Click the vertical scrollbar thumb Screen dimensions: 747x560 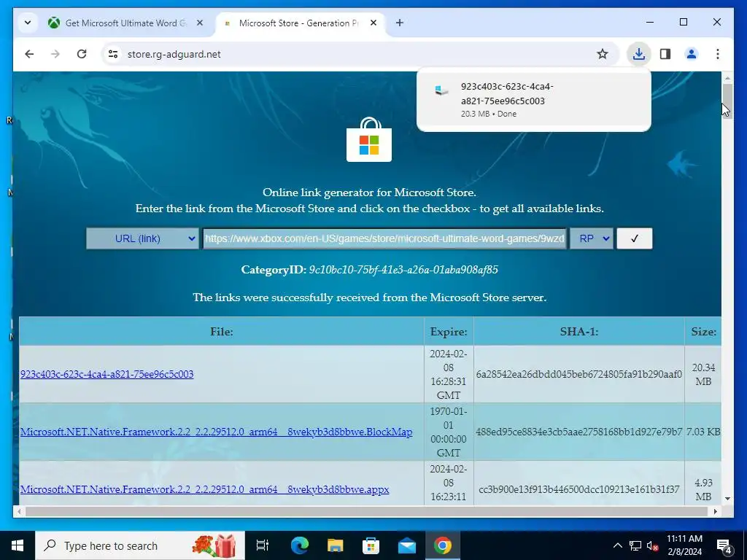pyautogui.click(x=727, y=100)
